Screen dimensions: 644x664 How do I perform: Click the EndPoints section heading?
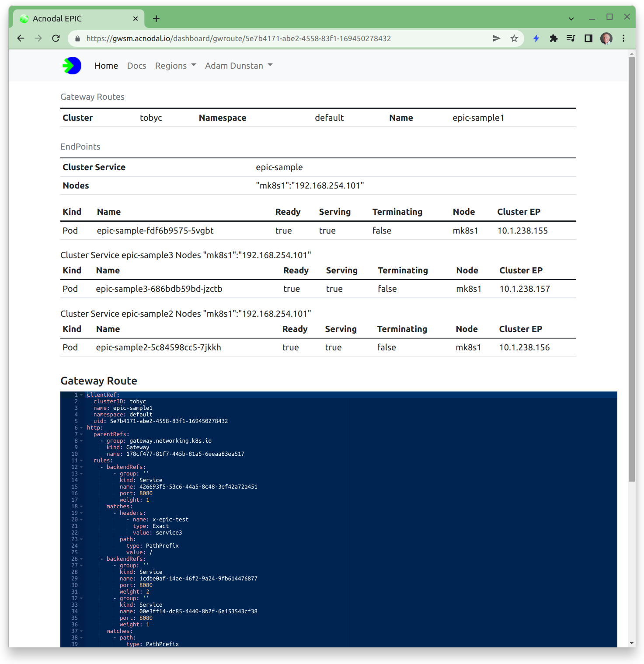point(80,147)
